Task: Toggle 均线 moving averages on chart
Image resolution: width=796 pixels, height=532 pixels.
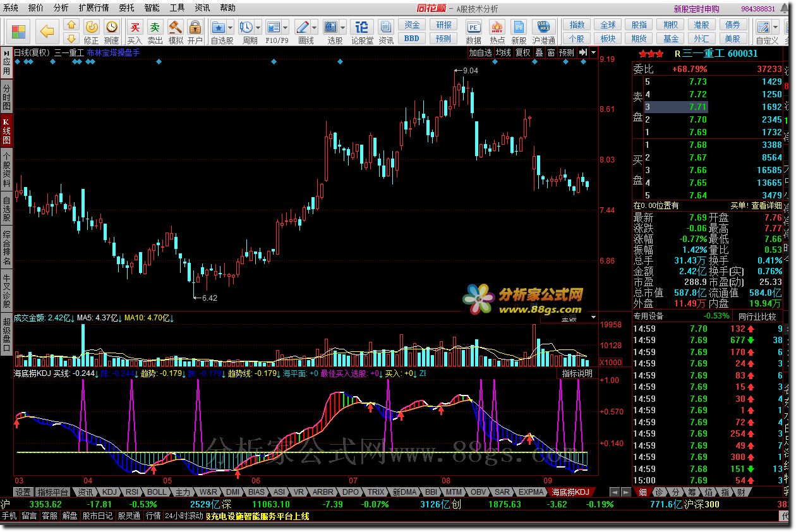Action: pos(504,52)
